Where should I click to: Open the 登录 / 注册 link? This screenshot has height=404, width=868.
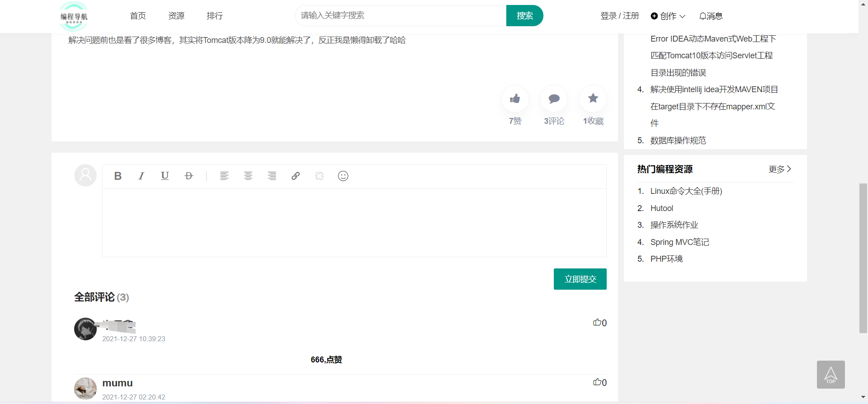(619, 16)
